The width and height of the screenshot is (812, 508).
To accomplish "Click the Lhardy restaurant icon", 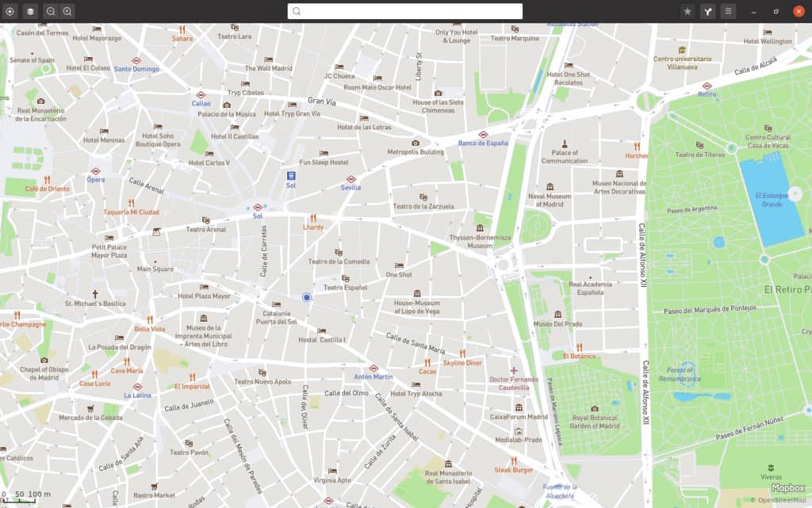I will (312, 218).
